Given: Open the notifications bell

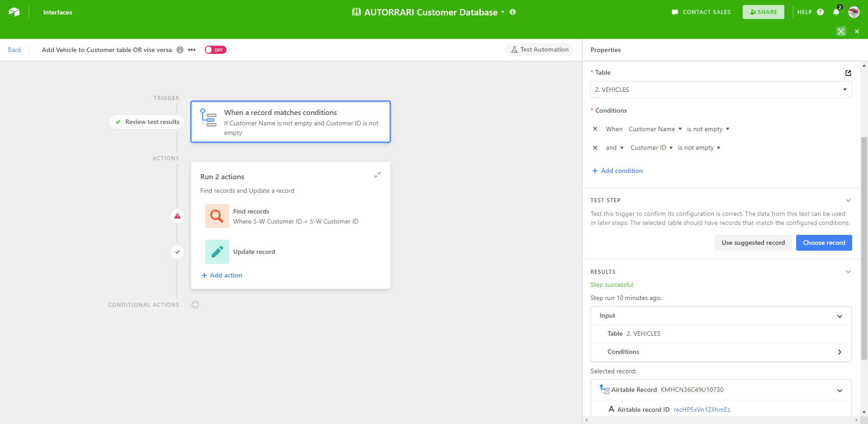Looking at the screenshot, I should click(x=836, y=12).
